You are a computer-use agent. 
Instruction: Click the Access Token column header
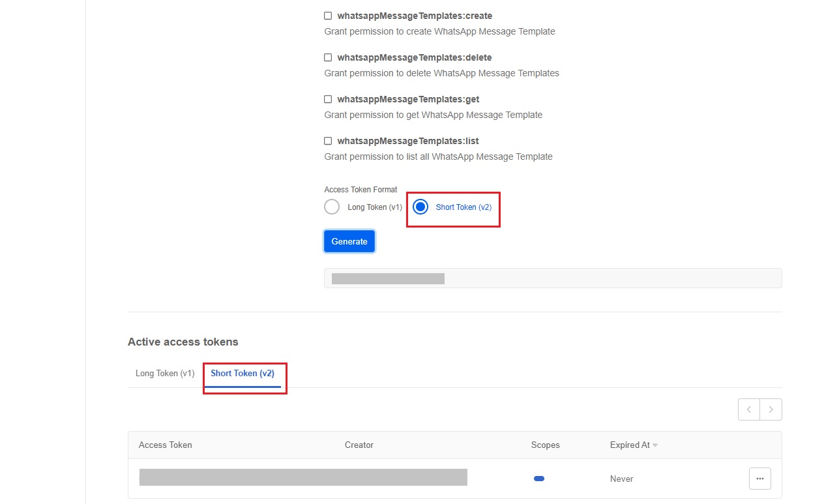tap(166, 445)
